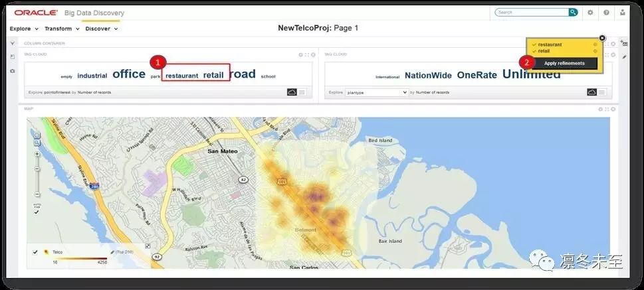Select the industrial tag
This screenshot has width=644, height=290.
coord(92,76)
